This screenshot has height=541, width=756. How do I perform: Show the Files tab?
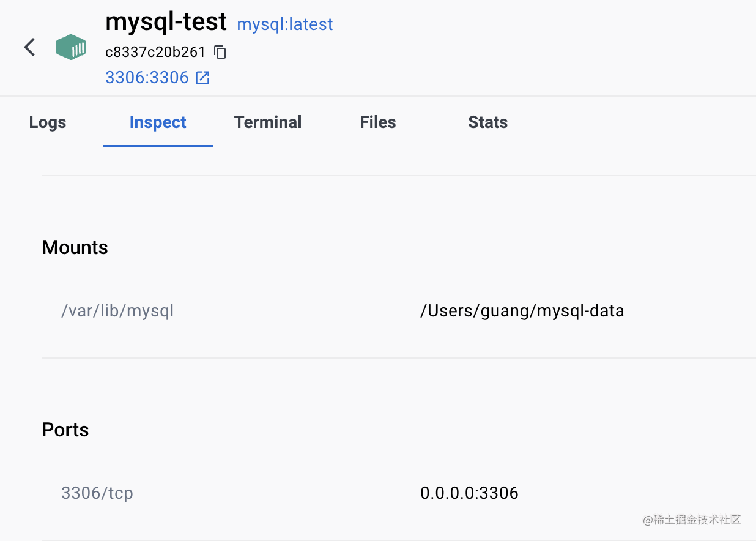(378, 122)
